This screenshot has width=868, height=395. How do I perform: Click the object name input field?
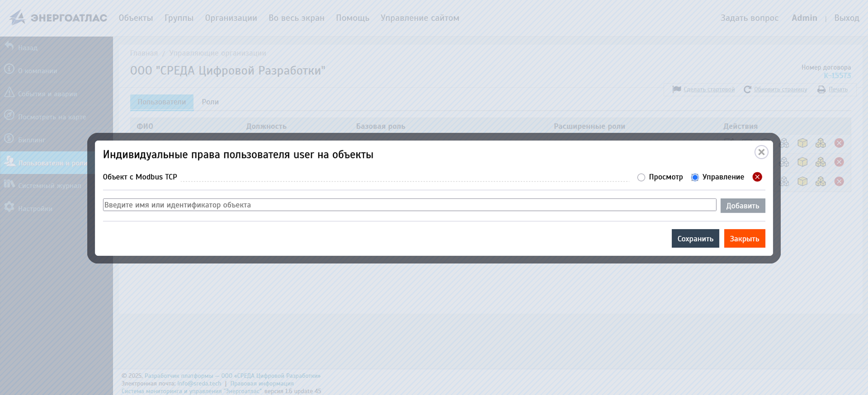click(409, 205)
